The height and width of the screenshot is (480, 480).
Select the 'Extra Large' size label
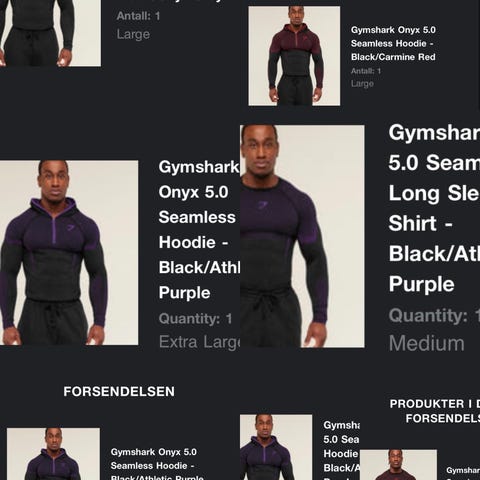click(x=199, y=342)
